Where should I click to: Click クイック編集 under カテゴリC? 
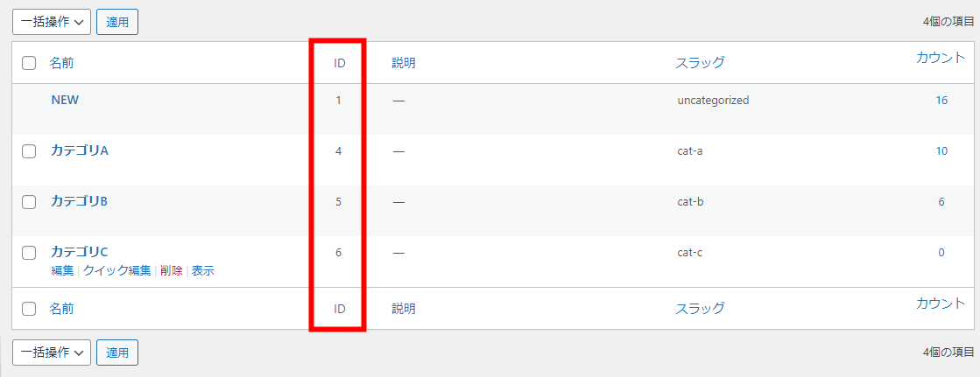point(117,271)
